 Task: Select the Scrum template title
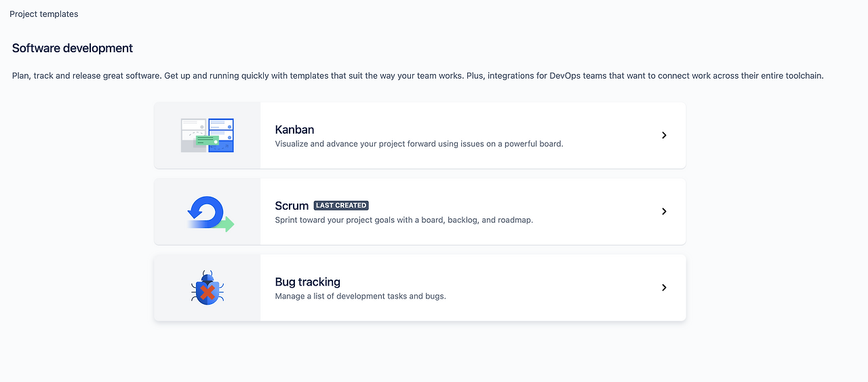[x=292, y=206]
